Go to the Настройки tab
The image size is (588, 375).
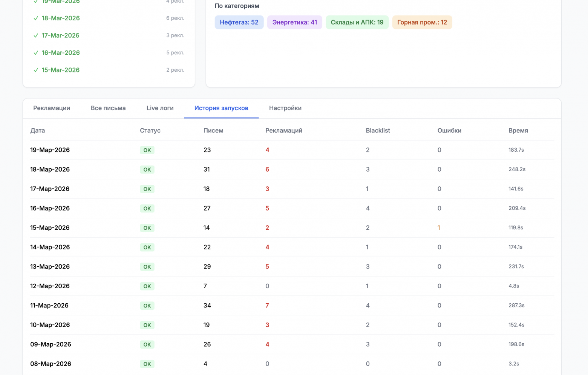[x=285, y=108]
